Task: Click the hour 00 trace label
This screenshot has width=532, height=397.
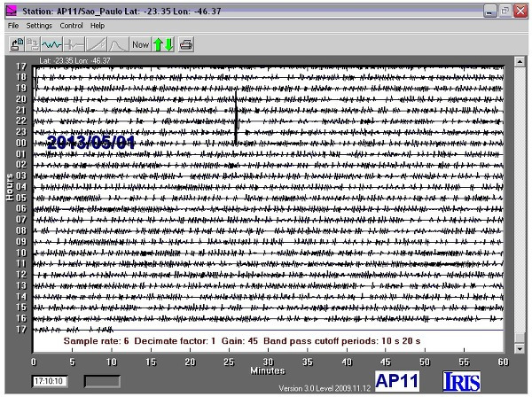Action: click(21, 143)
